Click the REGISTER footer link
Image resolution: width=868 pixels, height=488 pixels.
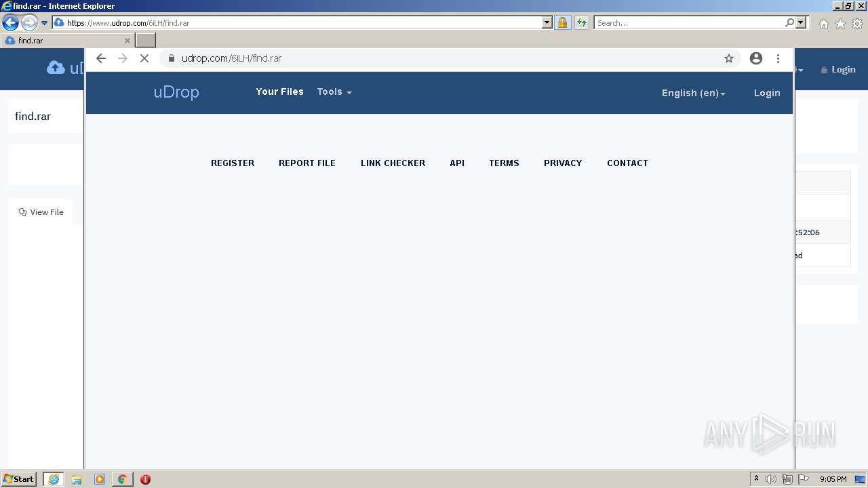[x=233, y=163]
